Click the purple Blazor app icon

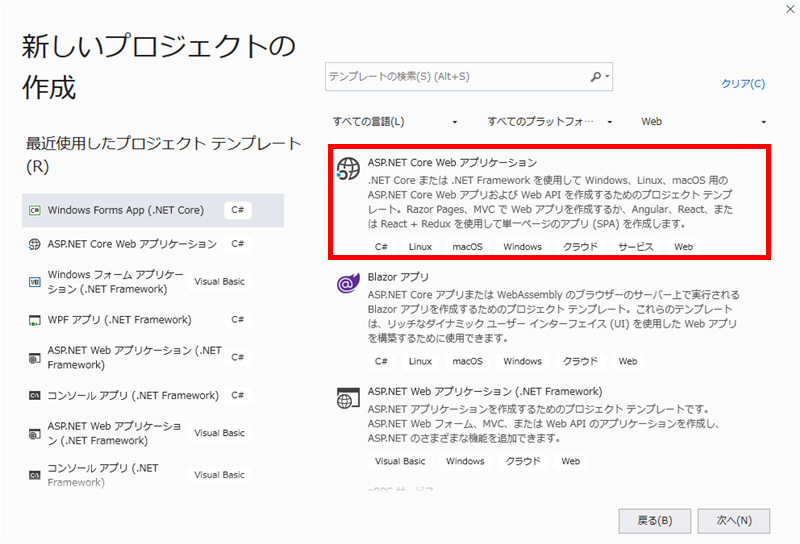[x=348, y=283]
